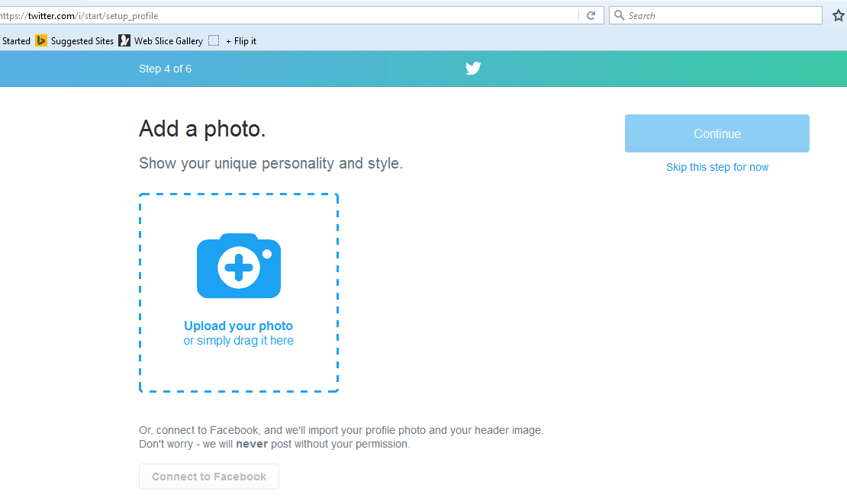Bookmark this page with the star icon

pos(839,16)
